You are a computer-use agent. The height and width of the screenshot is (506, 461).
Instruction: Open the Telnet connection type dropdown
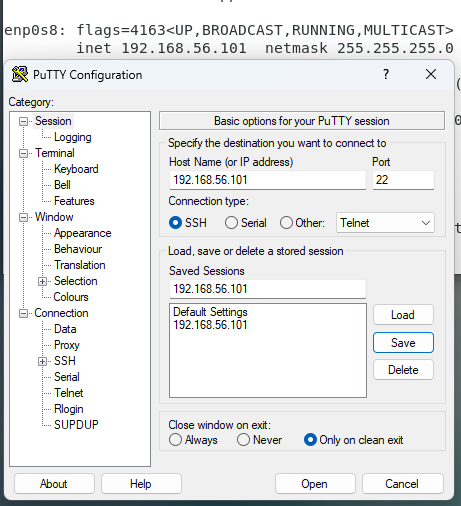click(x=385, y=223)
